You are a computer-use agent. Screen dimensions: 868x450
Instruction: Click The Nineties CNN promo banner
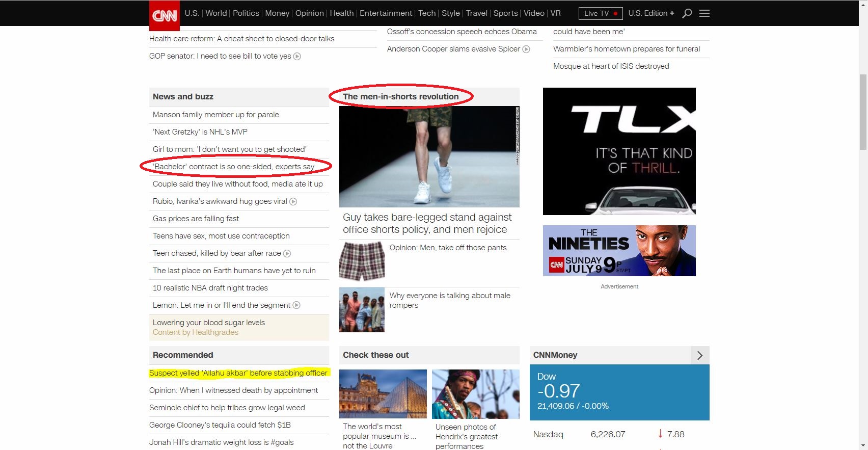[619, 251]
